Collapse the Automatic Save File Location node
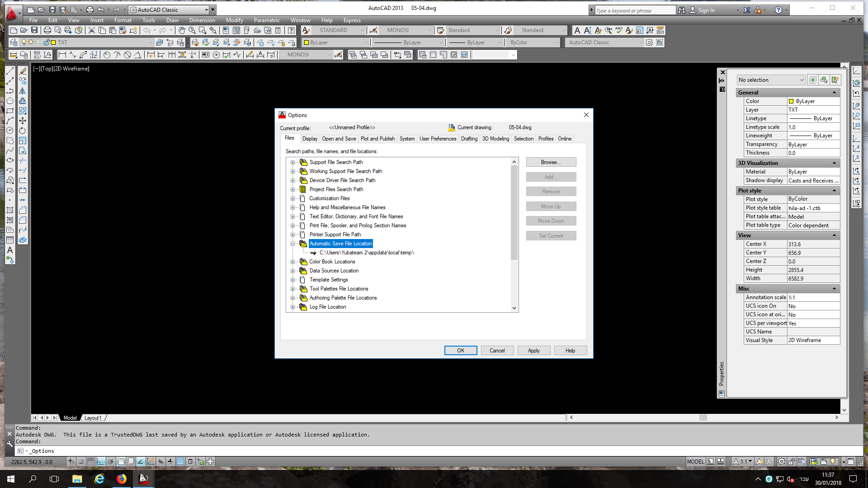Screen dimensions: 868x488 292,244
